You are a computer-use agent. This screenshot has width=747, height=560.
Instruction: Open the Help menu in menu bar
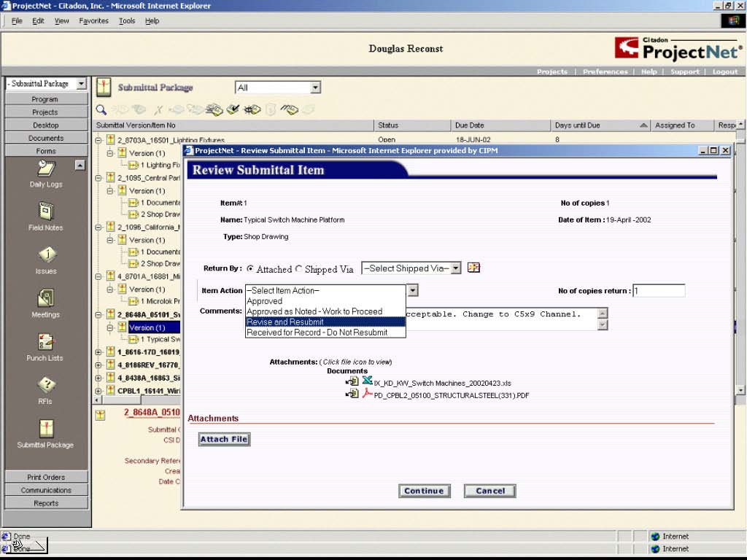tap(152, 21)
